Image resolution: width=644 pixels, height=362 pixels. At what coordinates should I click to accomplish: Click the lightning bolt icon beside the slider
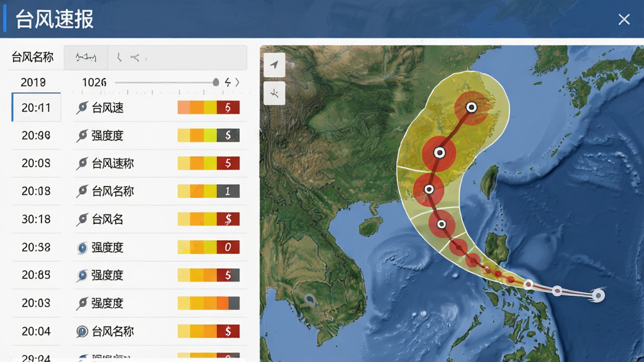tap(228, 82)
